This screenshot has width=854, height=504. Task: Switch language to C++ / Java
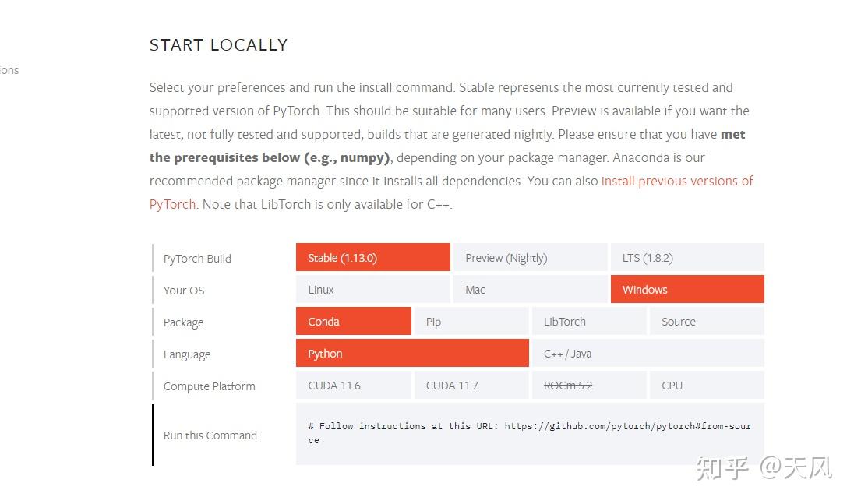[x=647, y=354]
